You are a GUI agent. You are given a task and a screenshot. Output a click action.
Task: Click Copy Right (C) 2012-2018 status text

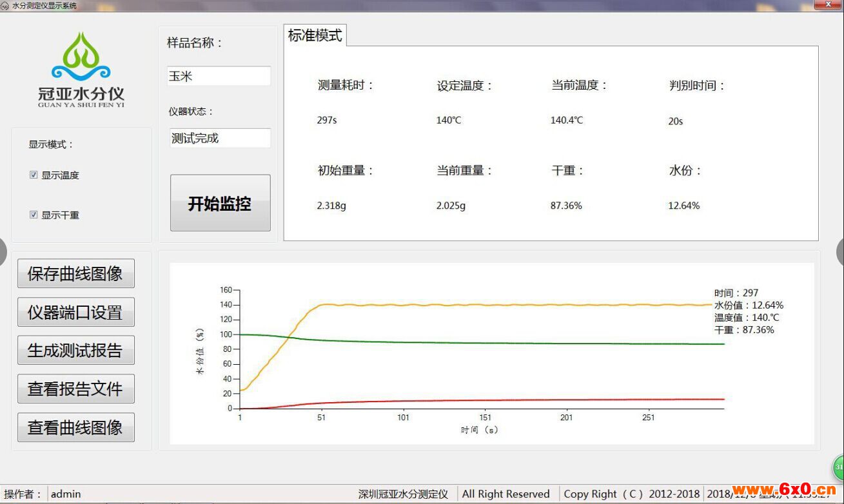pos(632,494)
